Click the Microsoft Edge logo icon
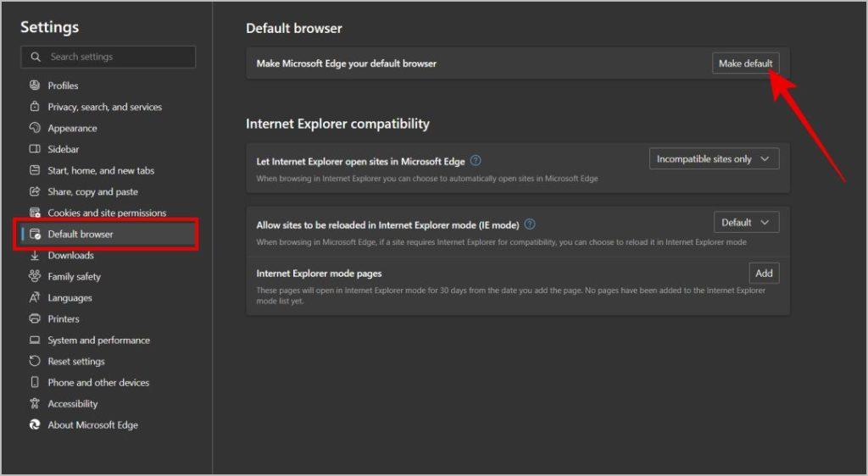The width and height of the screenshot is (868, 476). point(35,424)
